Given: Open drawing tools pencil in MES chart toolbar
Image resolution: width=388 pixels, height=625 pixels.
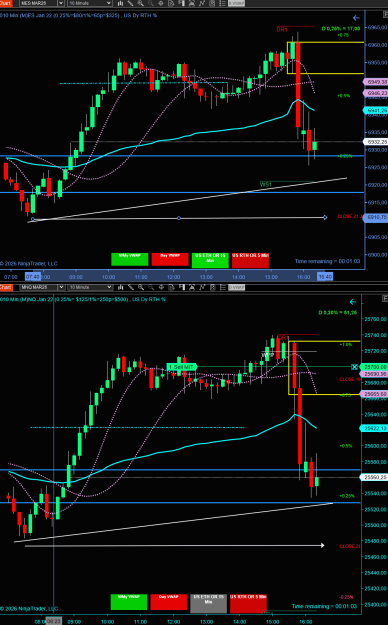Looking at the screenshot, I should coord(130,3).
